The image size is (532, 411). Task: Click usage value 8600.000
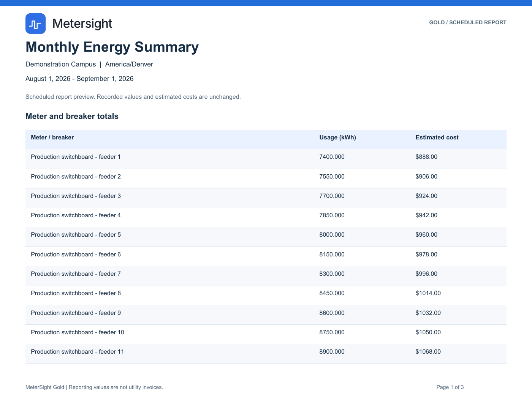(x=332, y=313)
